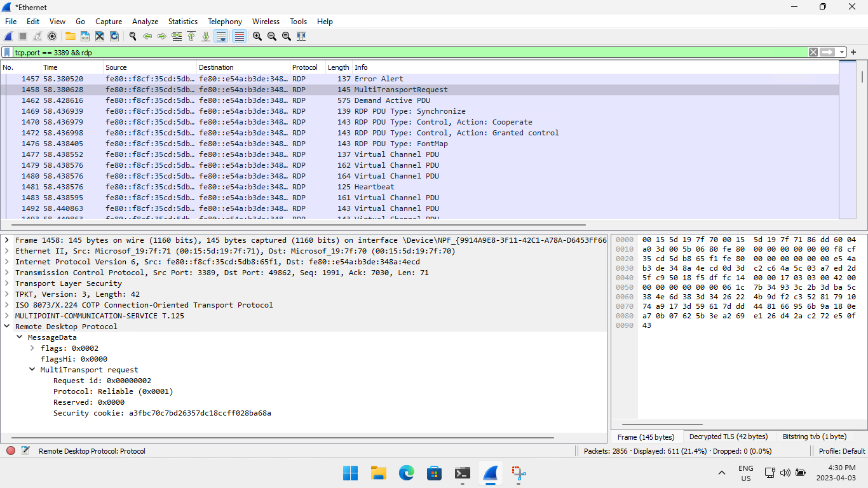Manage saved filter bookmarks
868x488 pixels.
(7, 52)
